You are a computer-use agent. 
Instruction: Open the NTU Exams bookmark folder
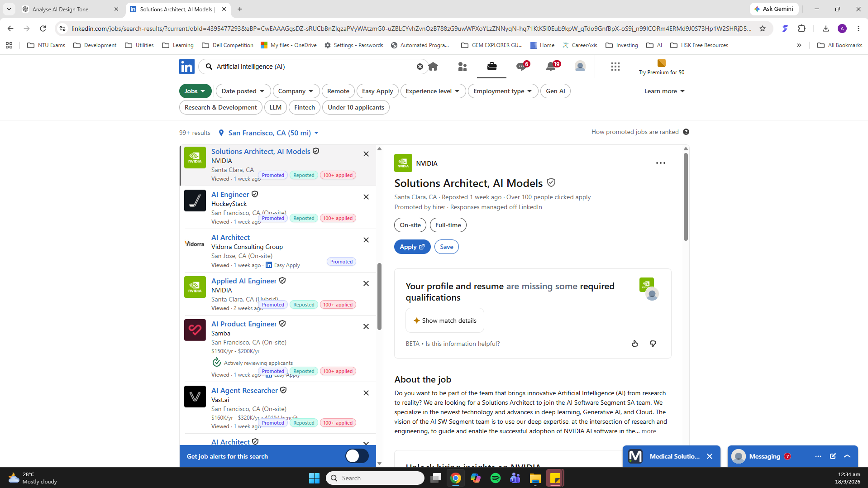click(46, 45)
